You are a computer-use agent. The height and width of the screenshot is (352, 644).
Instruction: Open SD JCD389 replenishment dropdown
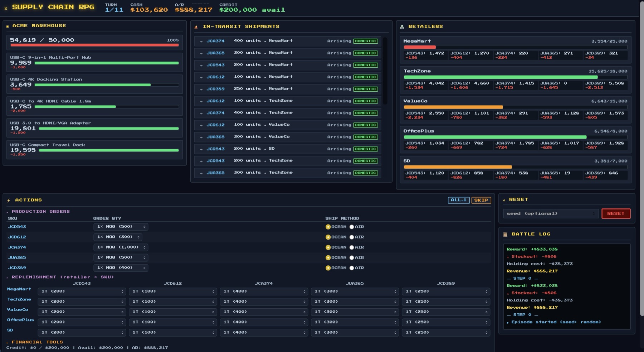coord(446,332)
